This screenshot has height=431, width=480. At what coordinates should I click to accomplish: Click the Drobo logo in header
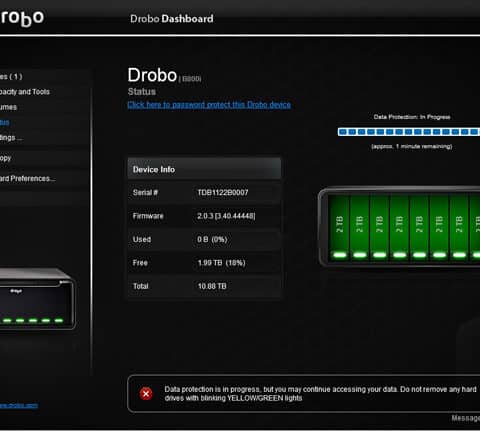click(22, 17)
